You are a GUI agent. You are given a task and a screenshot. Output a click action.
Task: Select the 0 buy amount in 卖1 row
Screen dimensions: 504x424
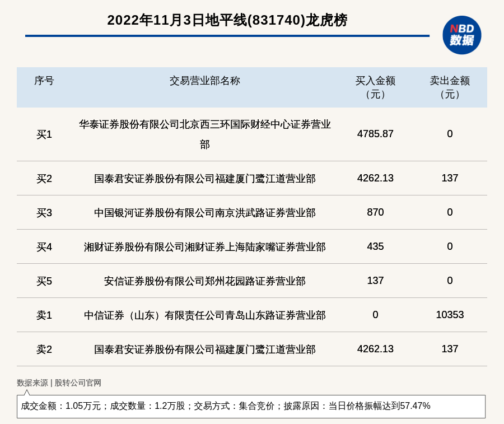[375, 315]
